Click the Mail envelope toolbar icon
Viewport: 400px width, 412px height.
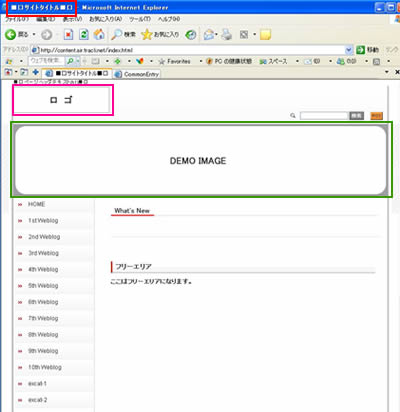click(209, 34)
